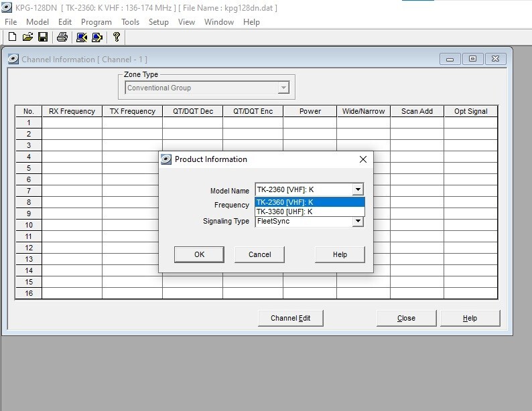Restore the Channel Information child window
Viewport: 532px width, 411px height.
pyautogui.click(x=472, y=59)
